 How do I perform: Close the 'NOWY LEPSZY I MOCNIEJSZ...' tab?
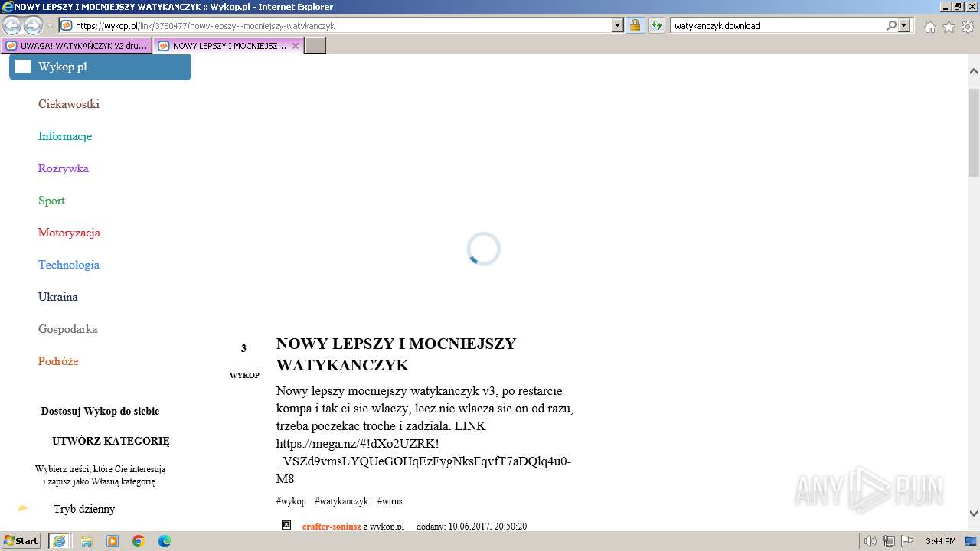296,46
